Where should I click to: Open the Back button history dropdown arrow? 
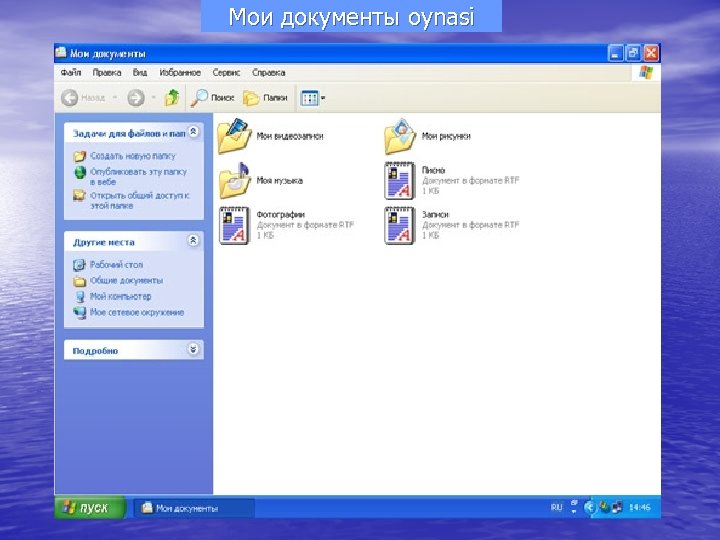click(115, 98)
